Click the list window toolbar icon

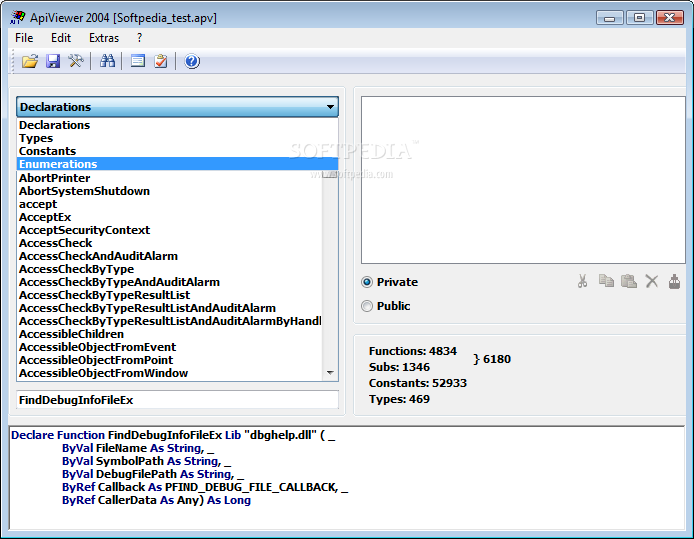point(138,61)
